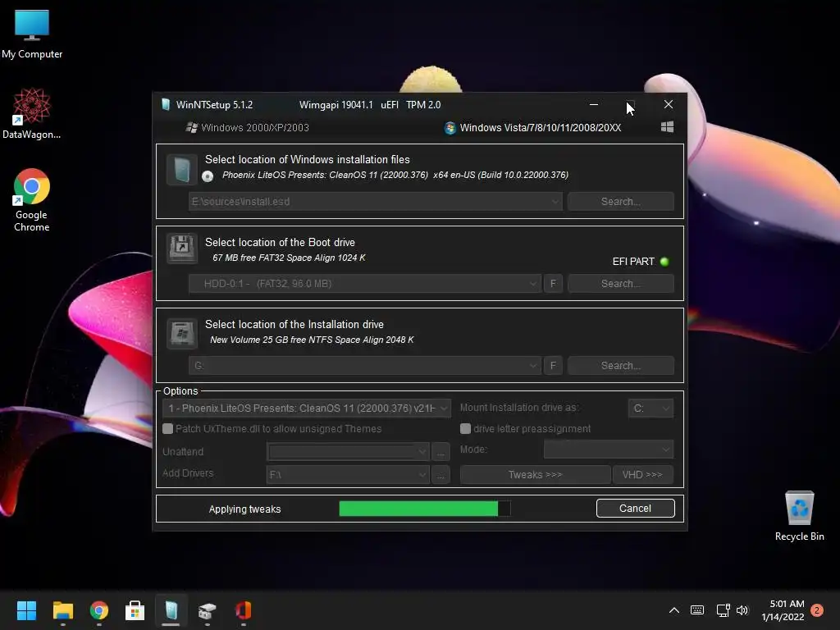Toggle Patch UxTheme.dll checkbox
840x630 pixels.
pyautogui.click(x=167, y=428)
